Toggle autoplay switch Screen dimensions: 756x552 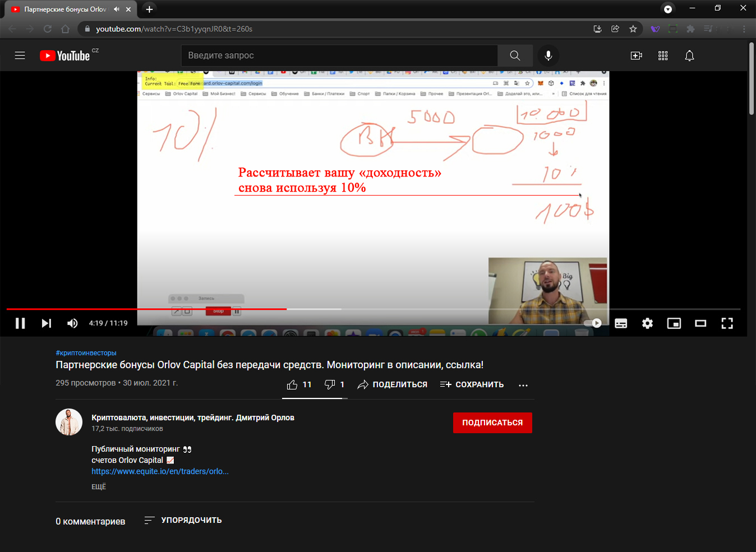[x=593, y=323]
